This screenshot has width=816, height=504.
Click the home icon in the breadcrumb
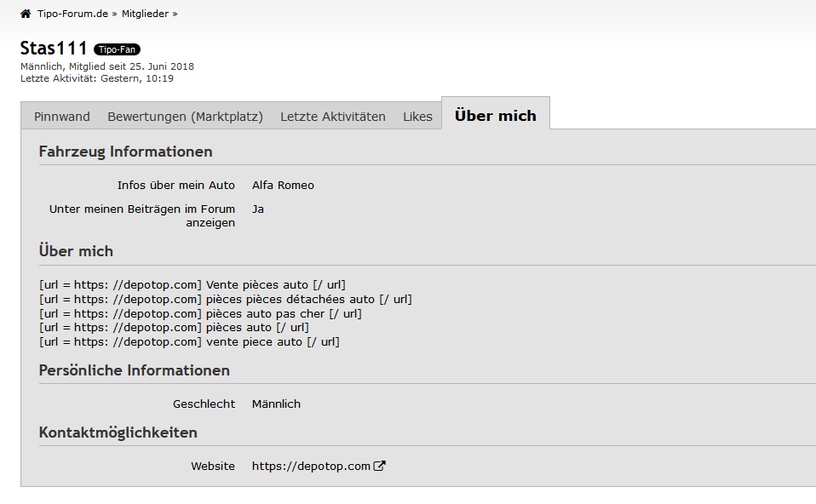(26, 14)
